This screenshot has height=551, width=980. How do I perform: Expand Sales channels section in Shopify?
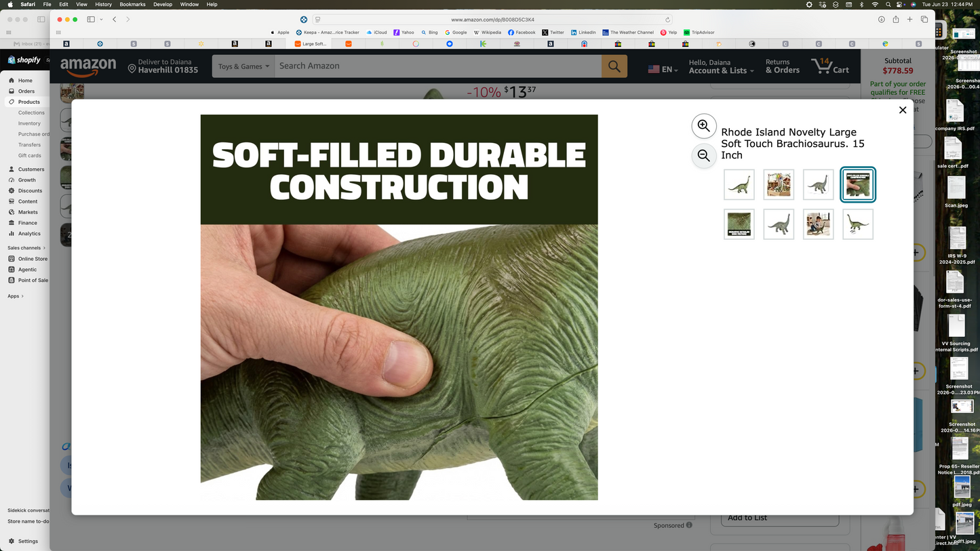(x=26, y=248)
